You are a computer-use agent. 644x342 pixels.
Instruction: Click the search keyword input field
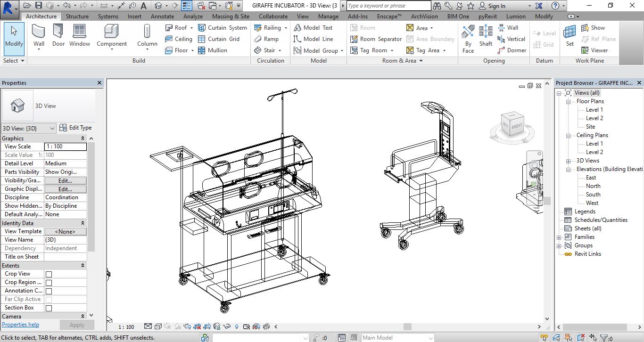pos(388,6)
